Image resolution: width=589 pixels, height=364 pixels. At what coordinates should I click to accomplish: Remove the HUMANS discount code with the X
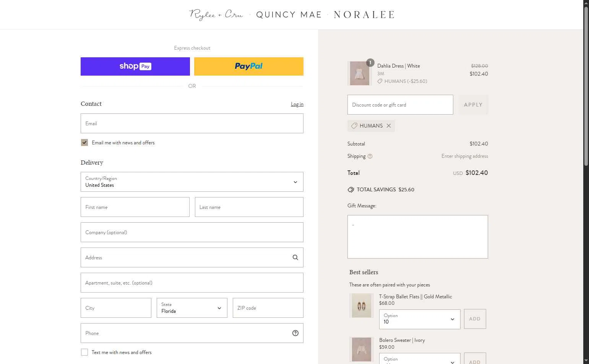pyautogui.click(x=389, y=126)
